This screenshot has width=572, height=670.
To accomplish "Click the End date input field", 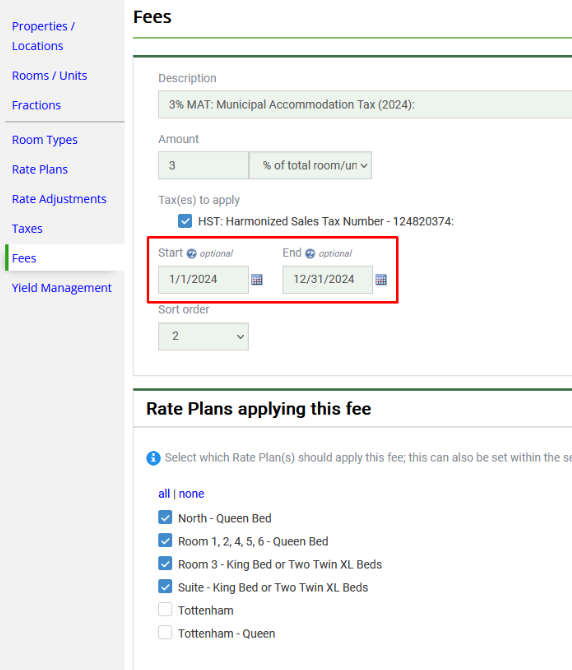I will click(327, 280).
